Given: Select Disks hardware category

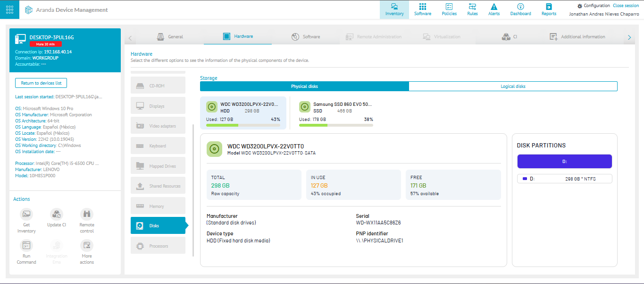Looking at the screenshot, I should [x=158, y=226].
